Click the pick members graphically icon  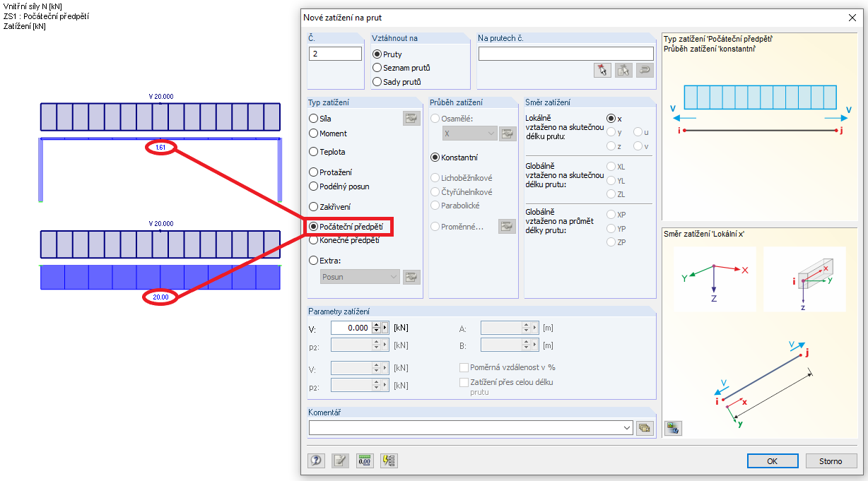(602, 70)
